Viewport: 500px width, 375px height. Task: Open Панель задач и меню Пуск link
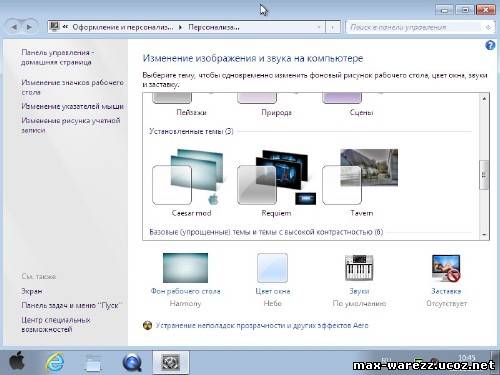pyautogui.click(x=72, y=305)
